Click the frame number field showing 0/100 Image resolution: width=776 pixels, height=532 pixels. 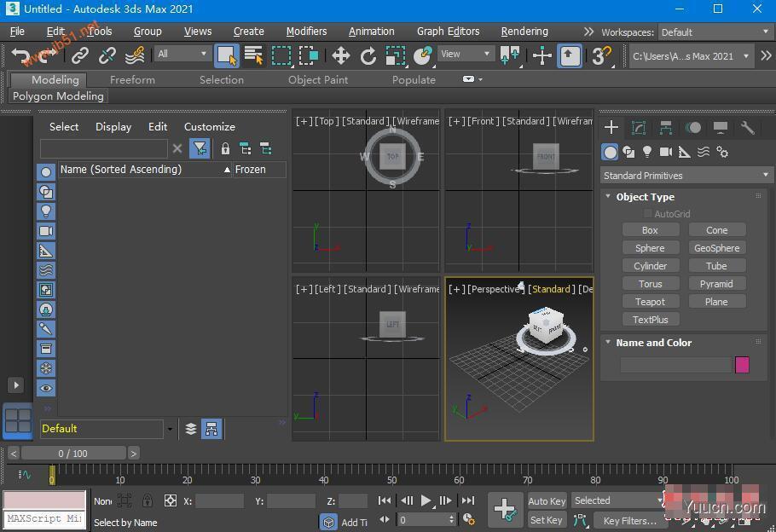coord(72,453)
